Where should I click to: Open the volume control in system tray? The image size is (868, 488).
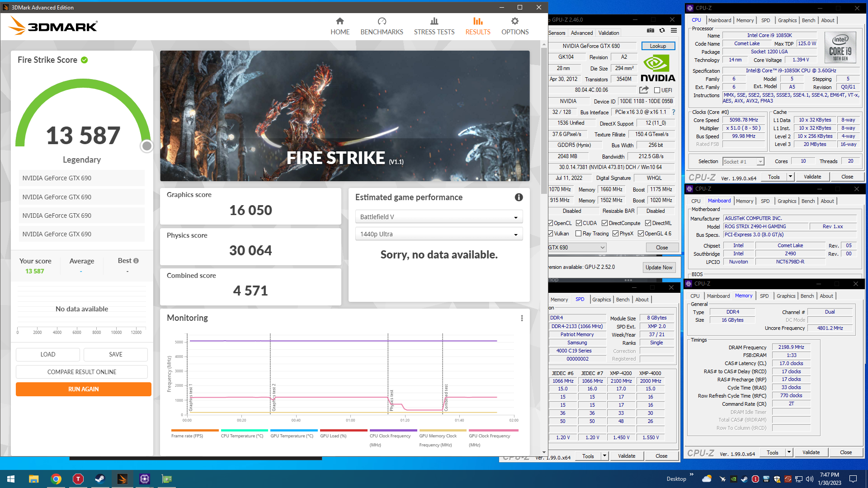point(809,479)
